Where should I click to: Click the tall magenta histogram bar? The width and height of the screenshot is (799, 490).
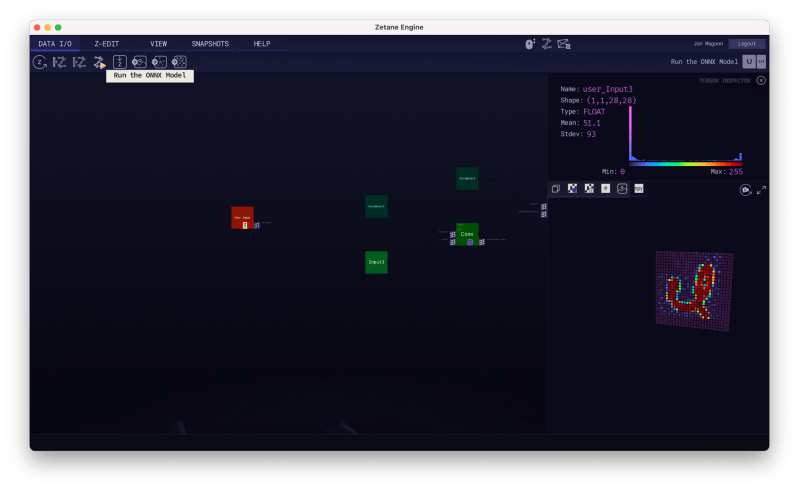[630, 133]
